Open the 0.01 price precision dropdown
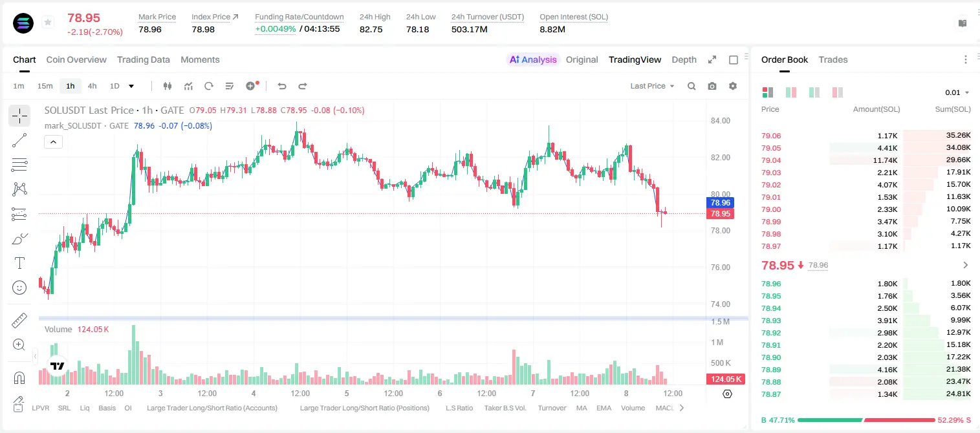The width and height of the screenshot is (980, 433). point(957,92)
